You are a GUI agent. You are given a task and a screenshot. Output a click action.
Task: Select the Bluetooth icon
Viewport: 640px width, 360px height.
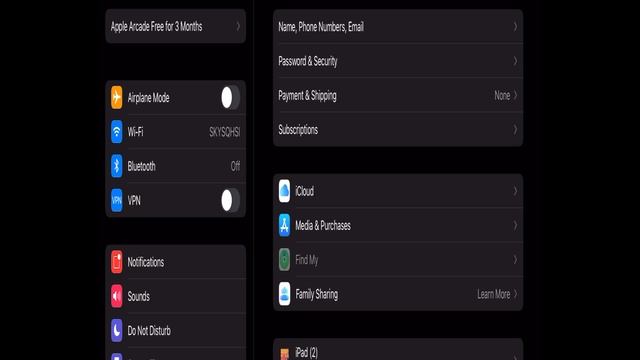click(116, 166)
